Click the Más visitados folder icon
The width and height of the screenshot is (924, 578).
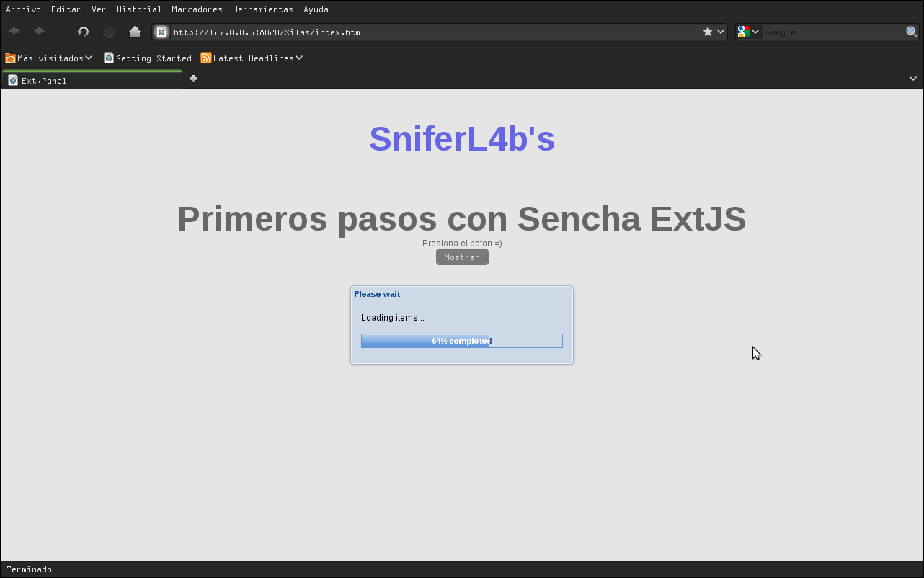pos(9,57)
